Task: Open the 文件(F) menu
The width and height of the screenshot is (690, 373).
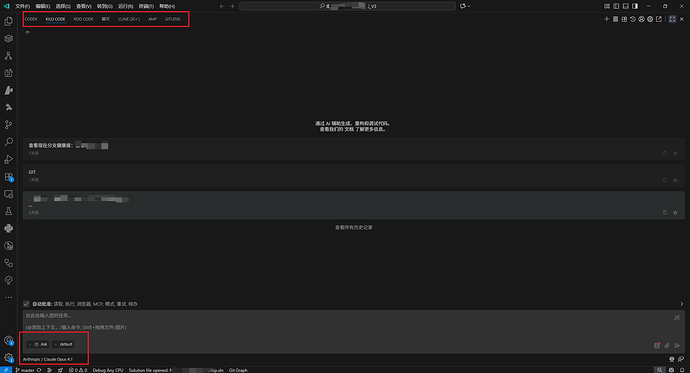Action: [x=22, y=6]
